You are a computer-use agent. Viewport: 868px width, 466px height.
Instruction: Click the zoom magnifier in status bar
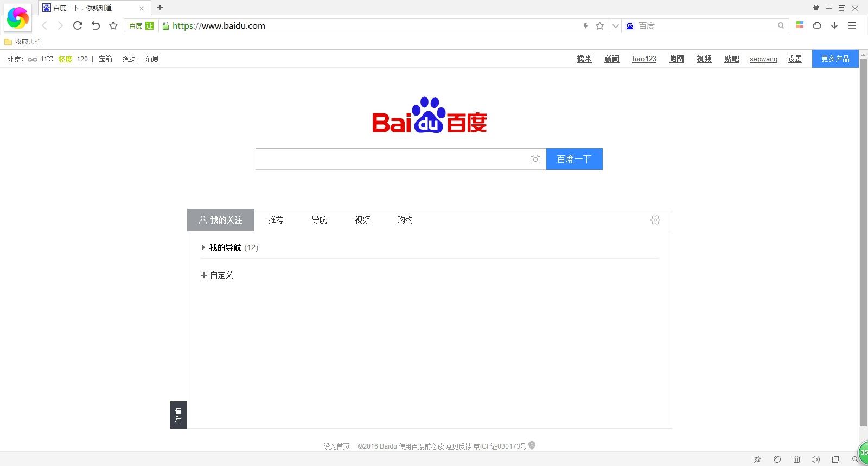coord(854,459)
